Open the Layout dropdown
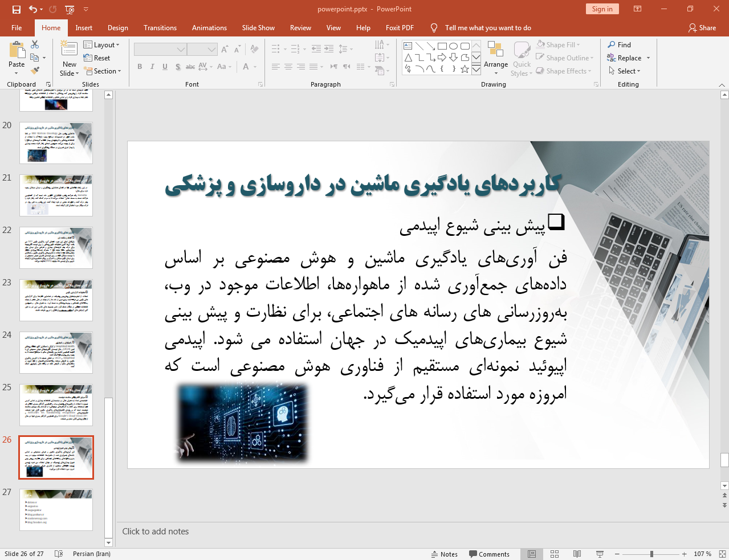The image size is (729, 560). 101,45
